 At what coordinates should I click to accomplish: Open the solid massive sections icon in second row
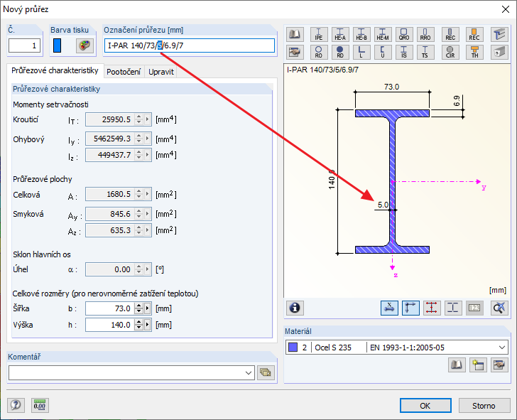pyautogui.click(x=499, y=52)
